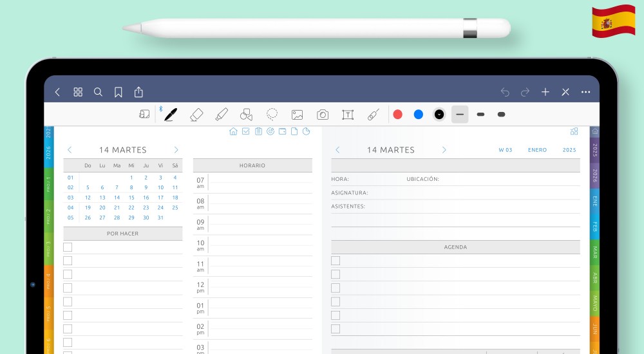Check the fifth POR HACER checkbox
Screen dimensions: 644x354
(x=68, y=301)
